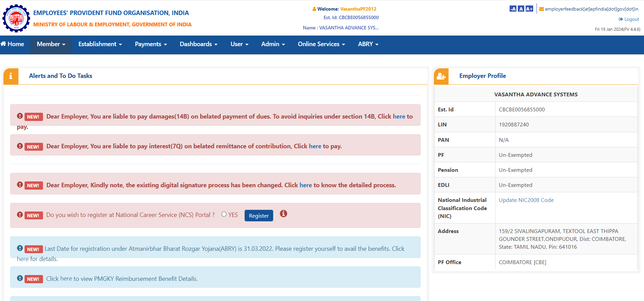Viewport: 644px width, 301px height.
Task: Click the NEW badge on ABRY alert
Action: click(x=33, y=249)
